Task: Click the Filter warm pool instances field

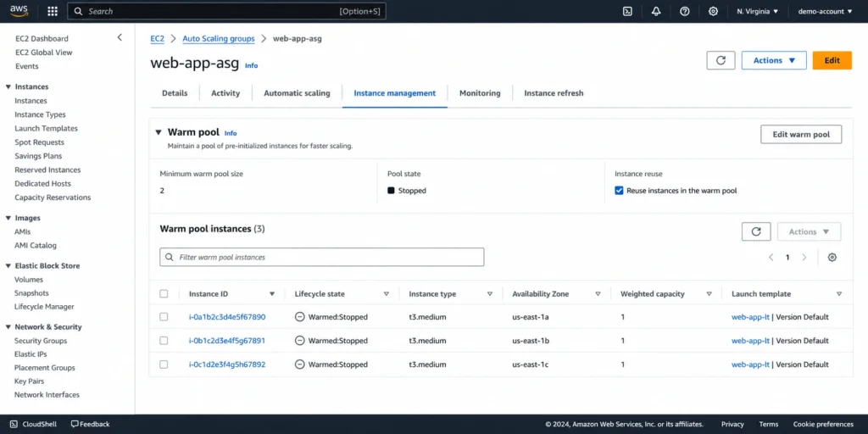Action: coord(322,257)
